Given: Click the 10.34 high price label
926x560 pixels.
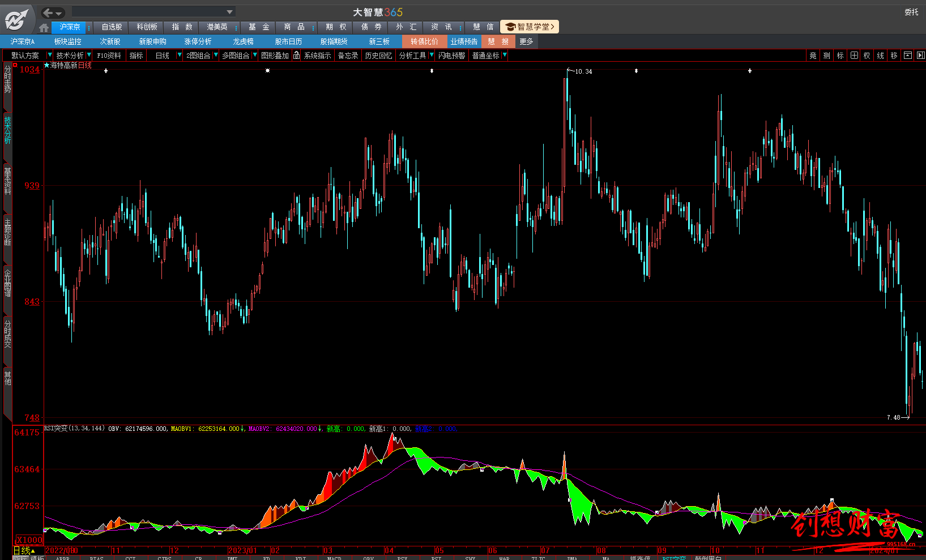Looking at the screenshot, I should [x=583, y=71].
